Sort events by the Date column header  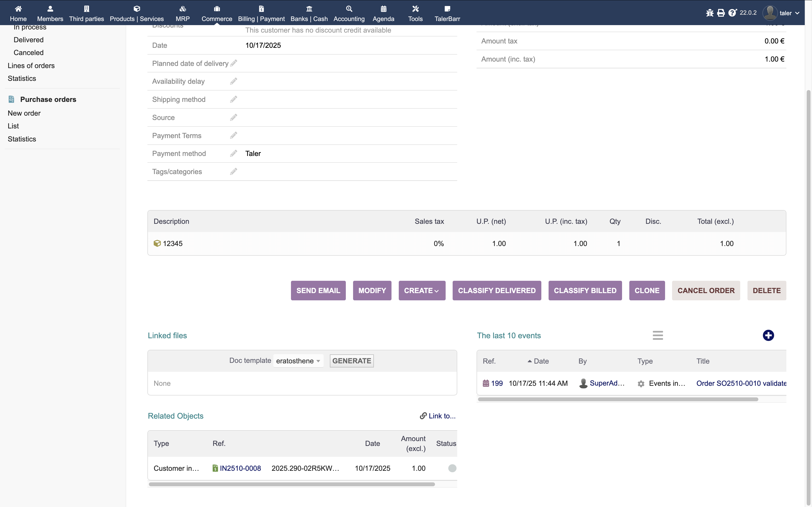(x=541, y=361)
